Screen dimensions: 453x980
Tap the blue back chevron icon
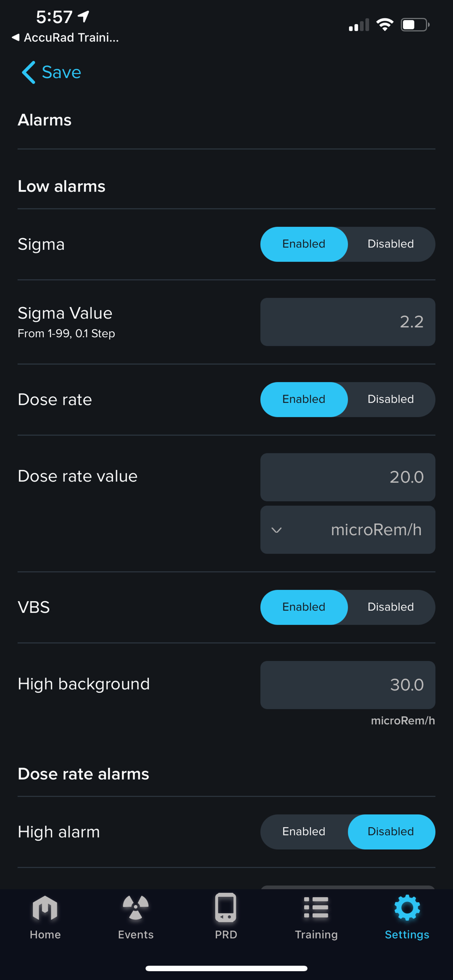(x=28, y=73)
